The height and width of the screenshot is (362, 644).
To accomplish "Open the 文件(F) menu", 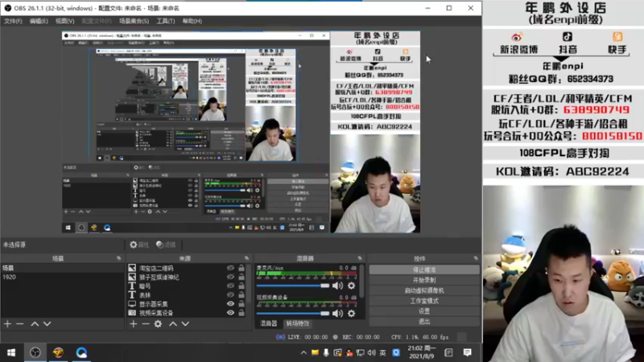I will click(x=13, y=21).
